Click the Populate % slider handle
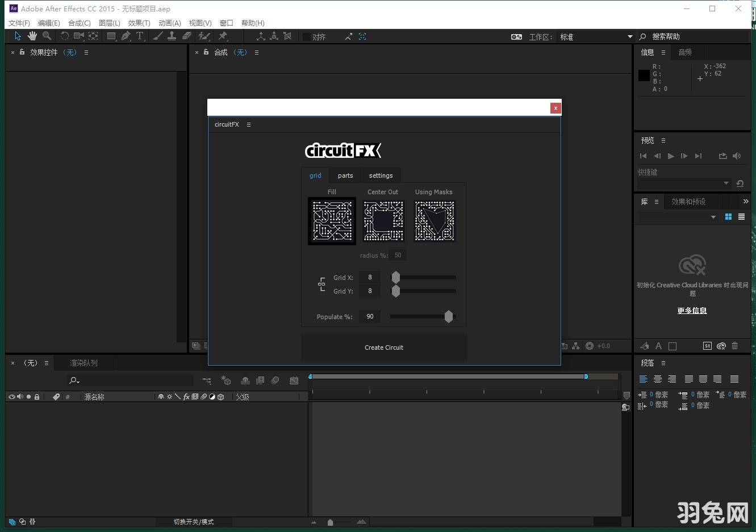This screenshot has height=532, width=756. click(x=449, y=317)
